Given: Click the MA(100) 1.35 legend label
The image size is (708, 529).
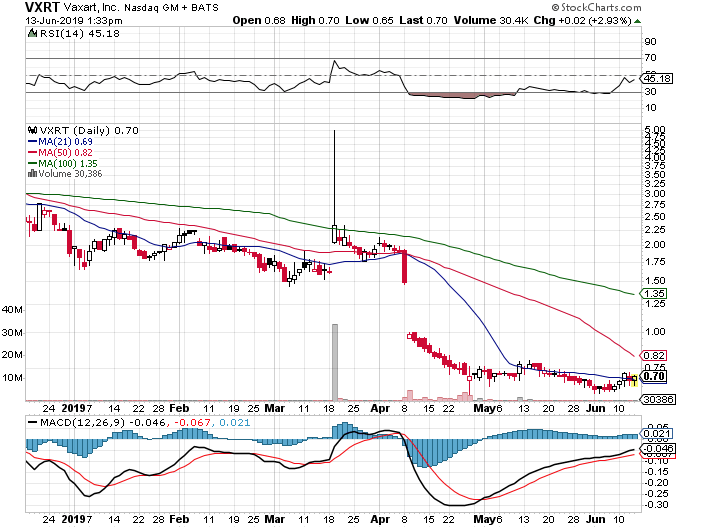Looking at the screenshot, I should (x=68, y=163).
